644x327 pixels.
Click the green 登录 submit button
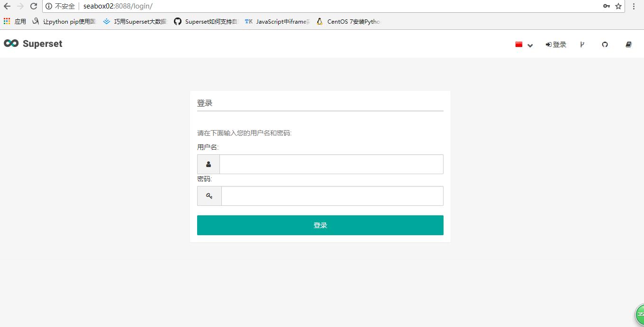tap(320, 225)
